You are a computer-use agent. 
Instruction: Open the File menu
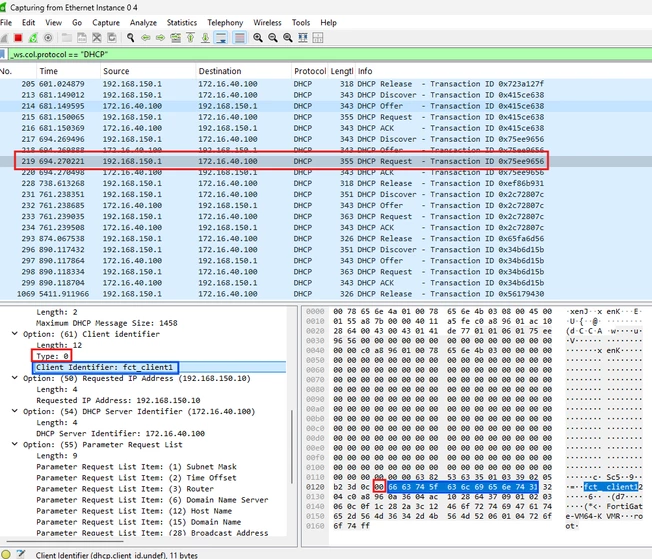click(x=6, y=23)
